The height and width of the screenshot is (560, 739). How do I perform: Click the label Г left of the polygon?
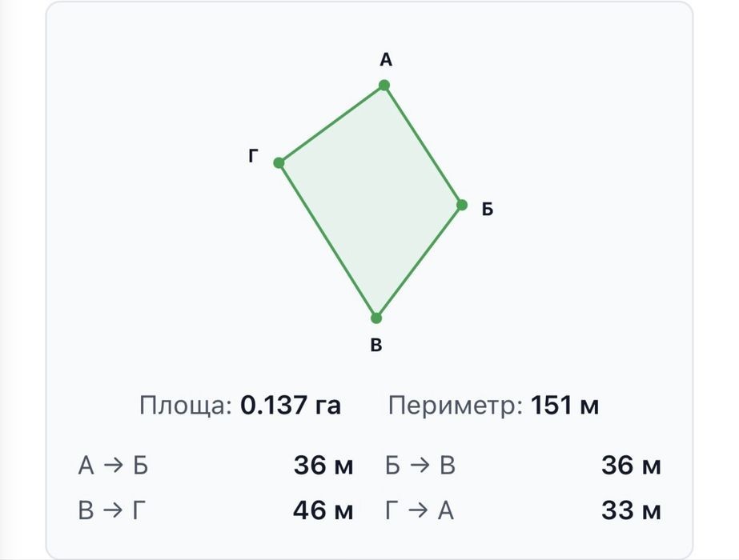253,155
